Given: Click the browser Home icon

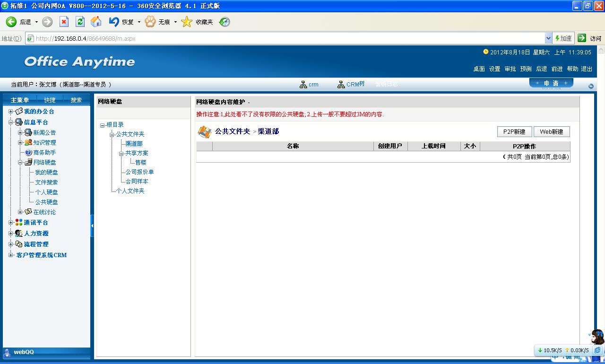Looking at the screenshot, I should 96,22.
